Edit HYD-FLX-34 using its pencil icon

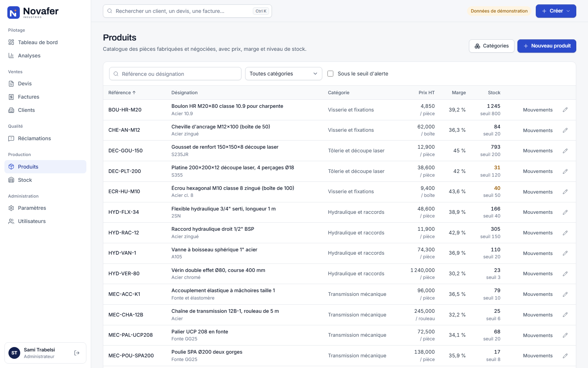click(565, 212)
